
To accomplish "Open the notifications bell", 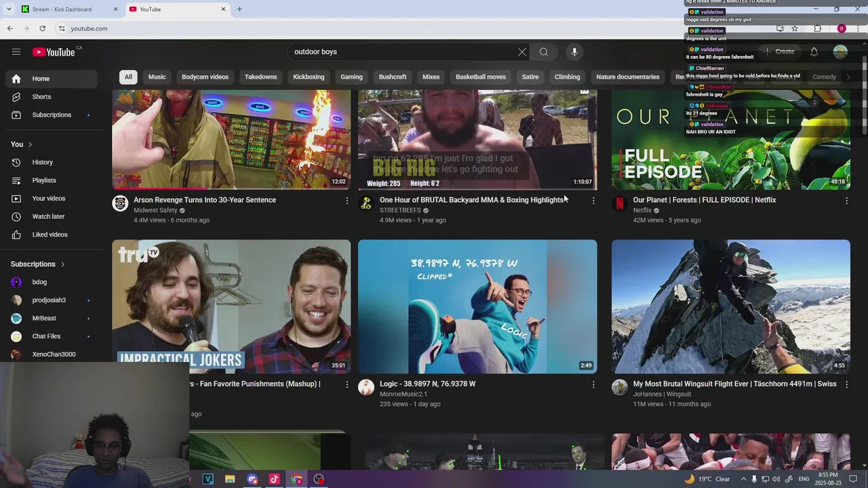I will [814, 52].
